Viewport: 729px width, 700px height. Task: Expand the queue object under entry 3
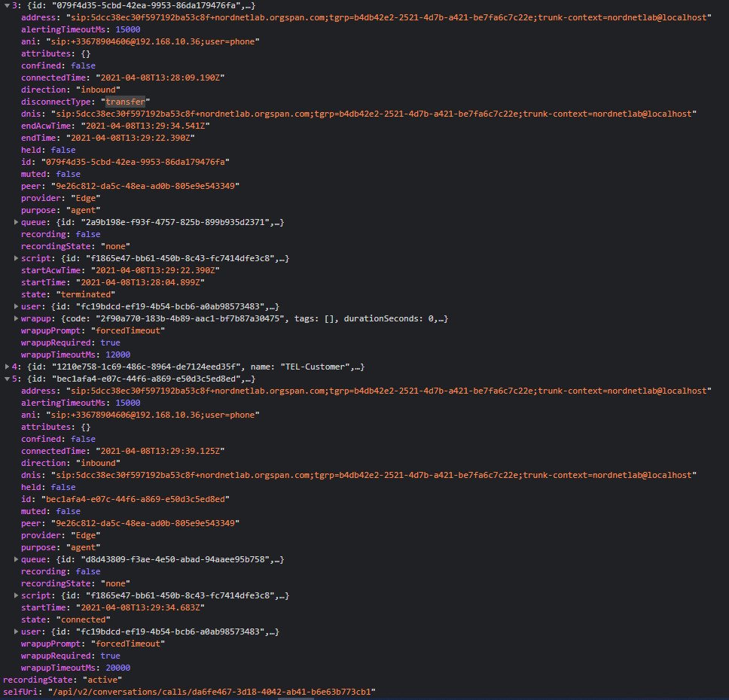[16, 222]
